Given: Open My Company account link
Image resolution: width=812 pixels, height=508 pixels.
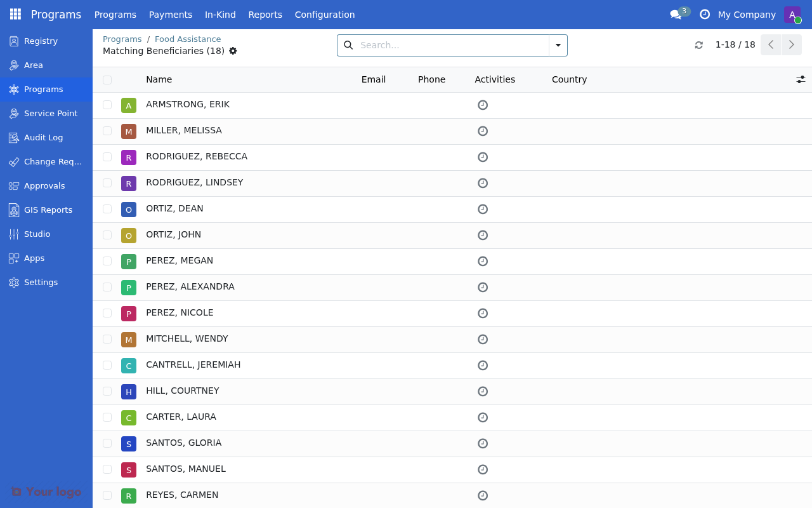Looking at the screenshot, I should point(747,14).
